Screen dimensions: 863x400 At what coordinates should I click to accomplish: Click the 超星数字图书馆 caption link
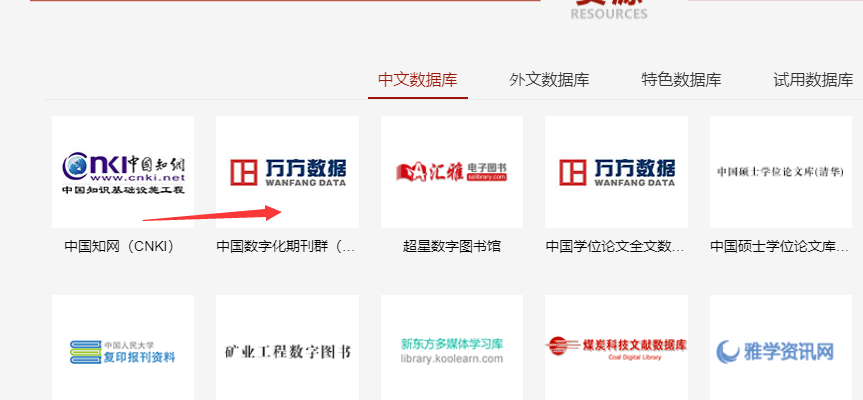[452, 246]
